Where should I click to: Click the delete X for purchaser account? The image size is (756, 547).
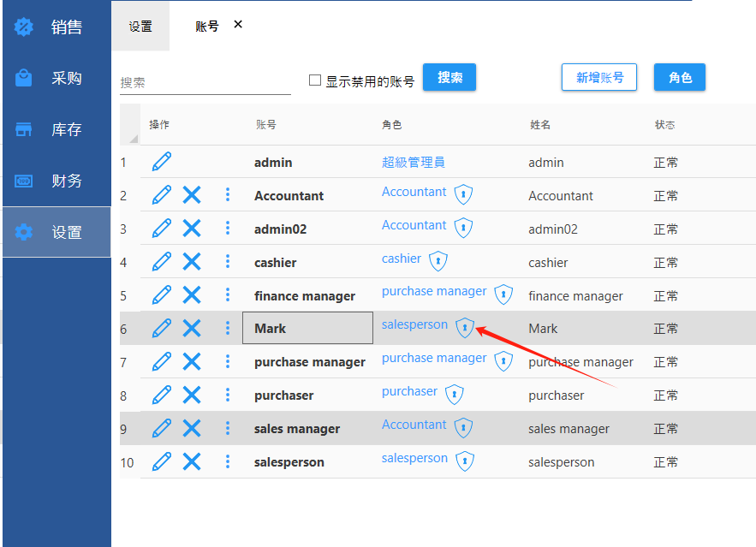pos(192,395)
